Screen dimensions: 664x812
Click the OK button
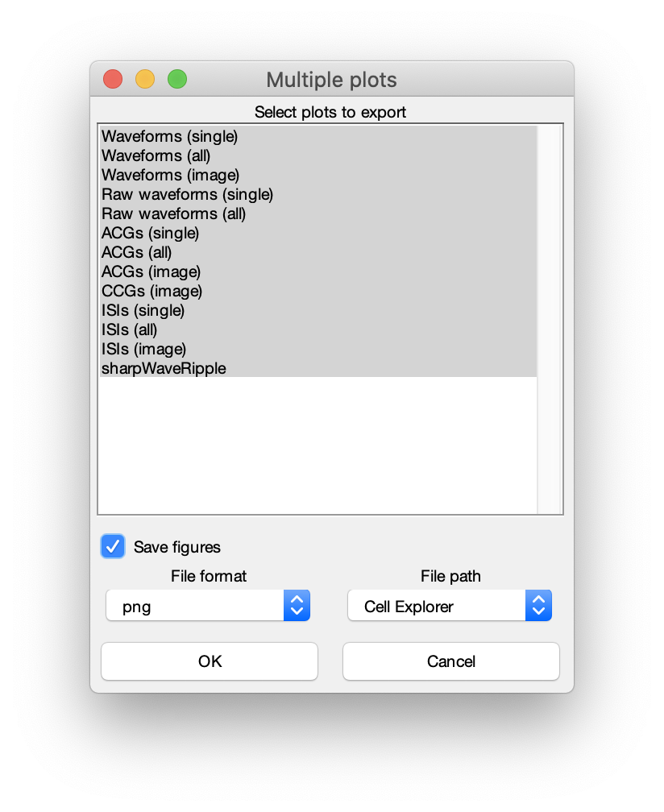point(210,661)
